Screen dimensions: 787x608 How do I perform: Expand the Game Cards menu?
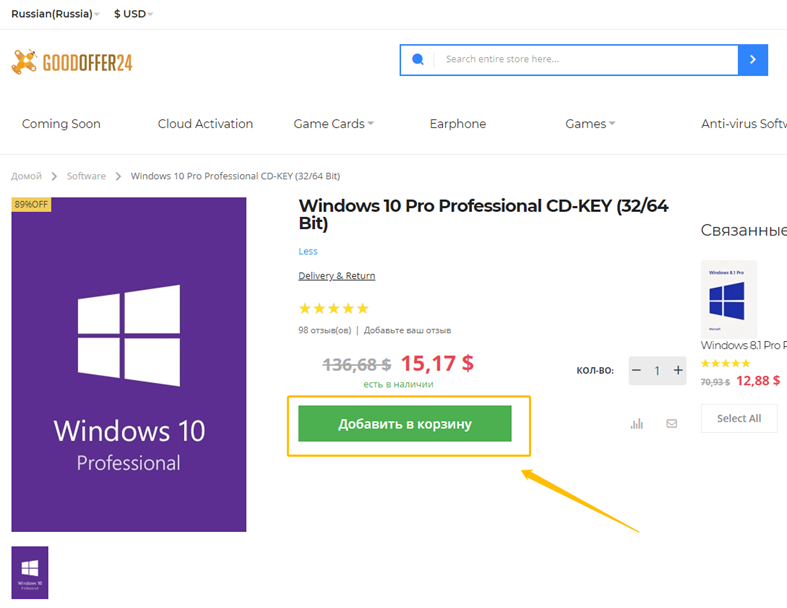[333, 124]
